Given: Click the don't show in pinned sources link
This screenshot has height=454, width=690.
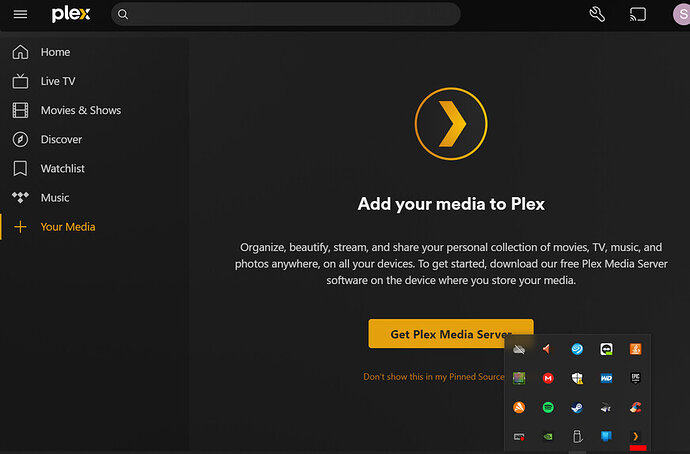Looking at the screenshot, I should 433,377.
